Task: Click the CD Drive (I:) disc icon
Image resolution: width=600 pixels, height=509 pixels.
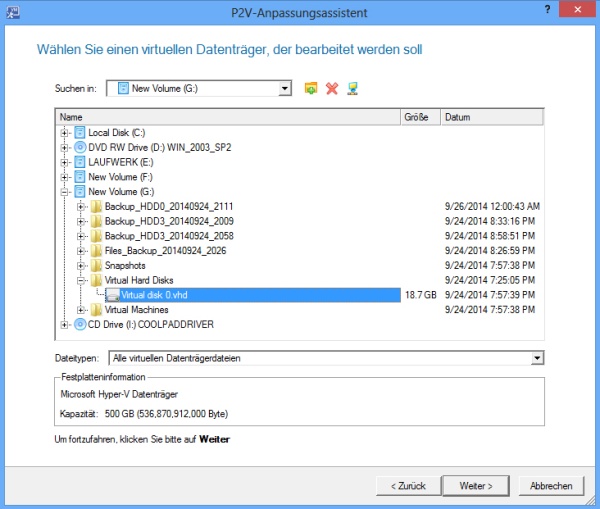Action: pos(80,325)
